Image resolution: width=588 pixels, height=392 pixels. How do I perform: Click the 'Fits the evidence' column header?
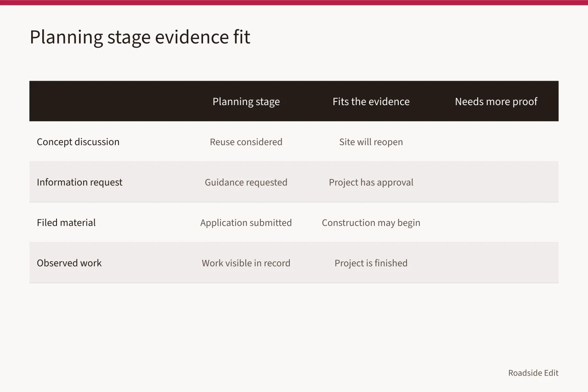[371, 101]
